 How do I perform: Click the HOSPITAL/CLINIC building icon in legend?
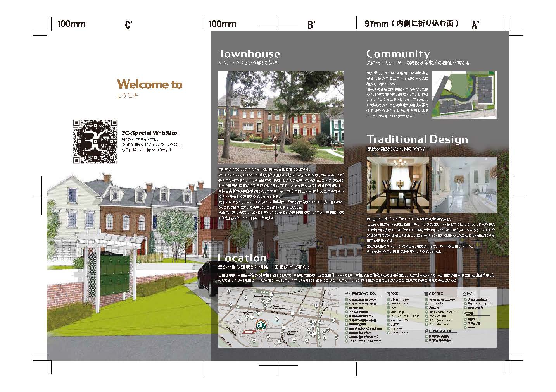427,331
